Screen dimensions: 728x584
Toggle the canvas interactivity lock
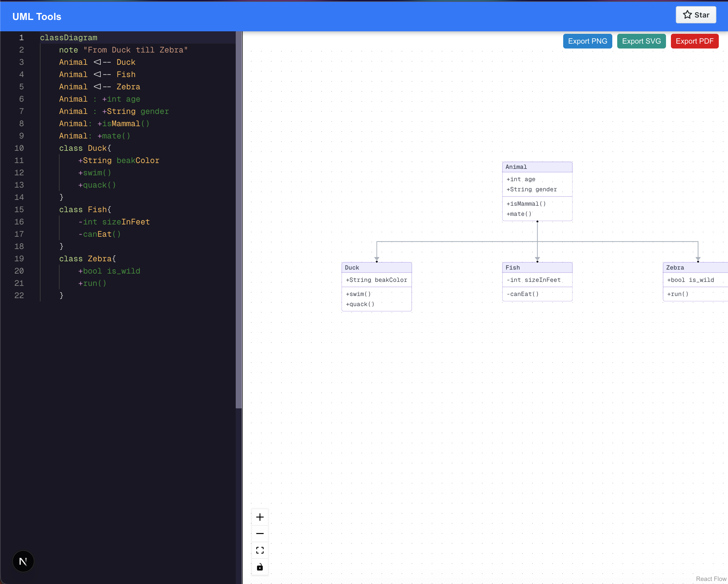pyautogui.click(x=260, y=567)
